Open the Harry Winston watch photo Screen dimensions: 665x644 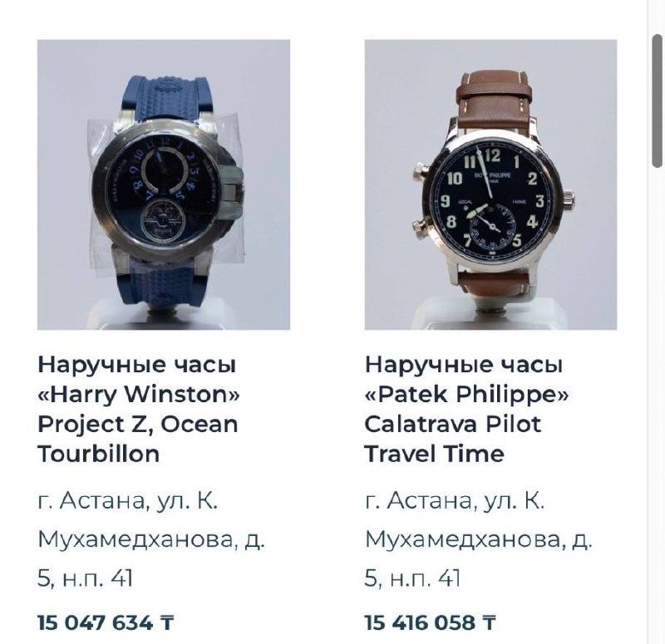coord(164,184)
